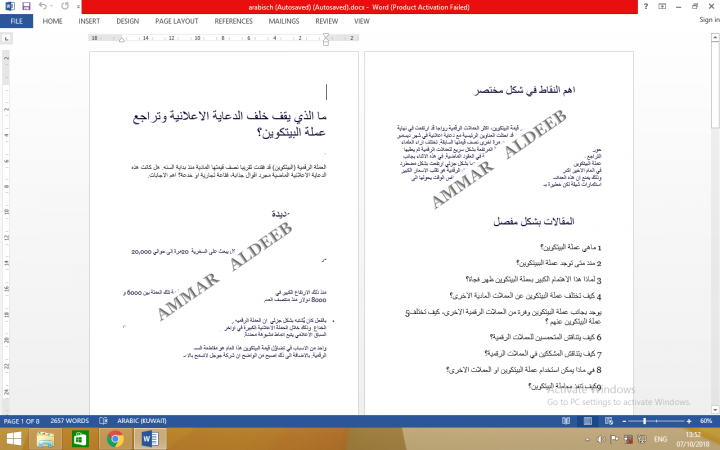Switch to Web Layout view
Image resolution: width=720 pixels, height=450 pixels.
coord(609,421)
